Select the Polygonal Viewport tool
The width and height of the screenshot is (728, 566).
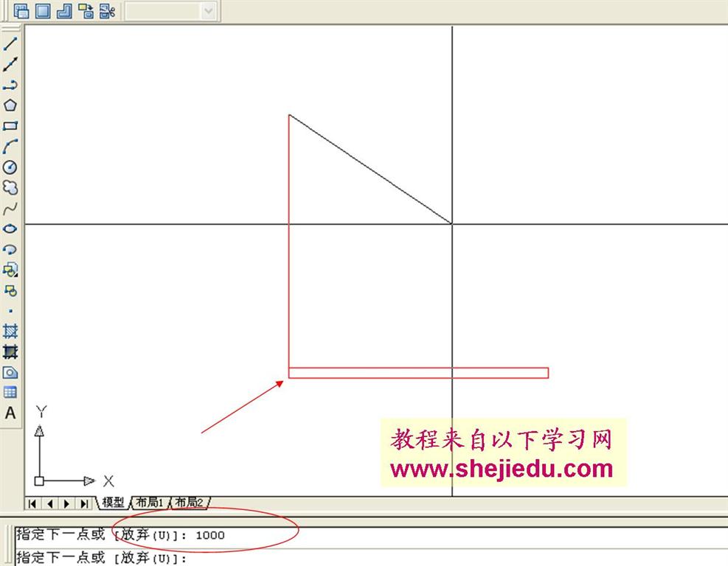tap(64, 10)
